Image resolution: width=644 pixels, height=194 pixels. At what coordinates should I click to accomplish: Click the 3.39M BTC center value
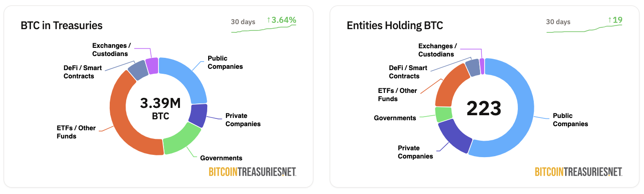(x=160, y=108)
